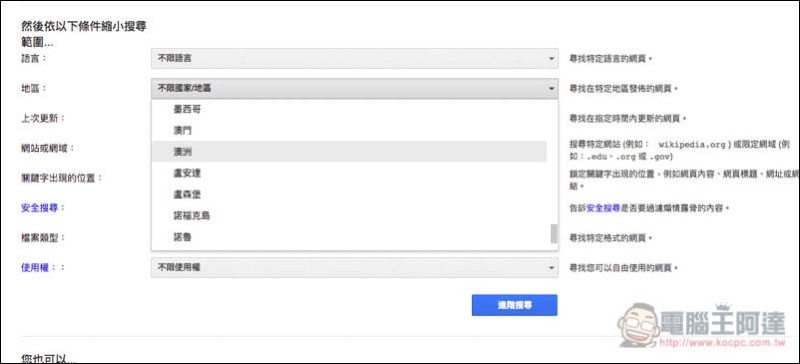Pick 盧森堡 in the region list
The width and height of the screenshot is (800, 364).
pos(349,195)
